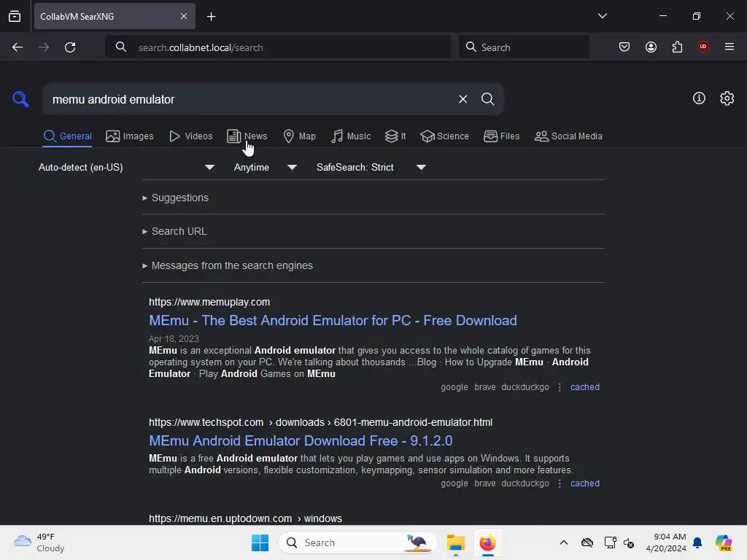Viewport: 747px width, 560px height.
Task: Switch to the Music category
Action: point(351,136)
